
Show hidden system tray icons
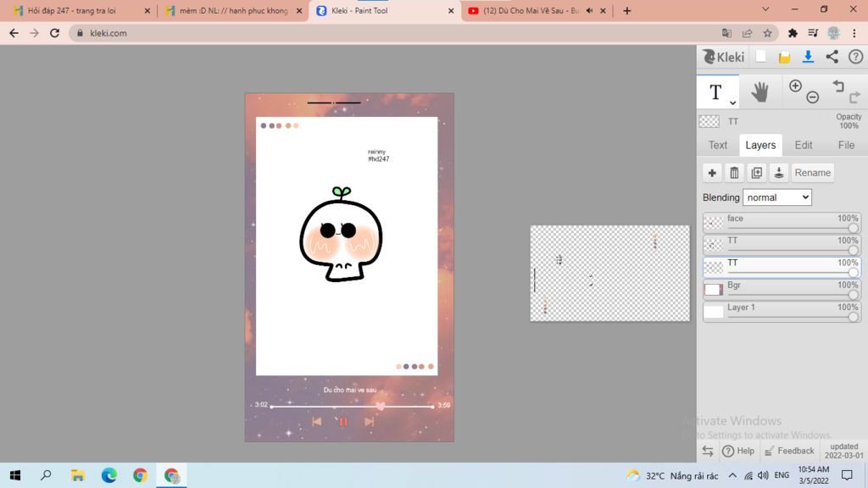click(x=732, y=475)
